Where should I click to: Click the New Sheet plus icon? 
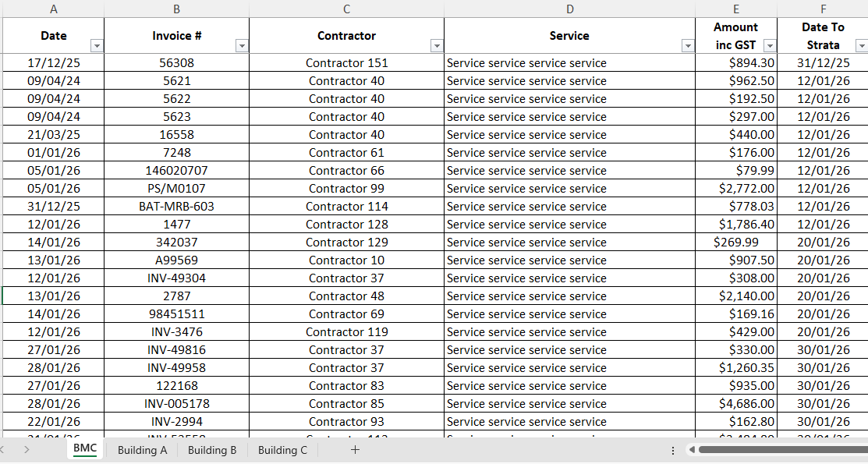click(355, 450)
